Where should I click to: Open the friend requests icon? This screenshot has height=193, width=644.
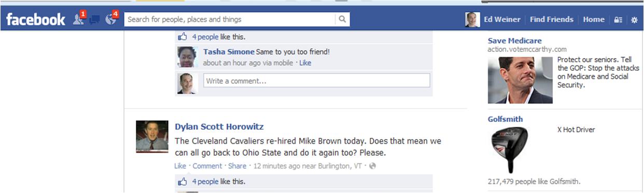click(x=79, y=19)
